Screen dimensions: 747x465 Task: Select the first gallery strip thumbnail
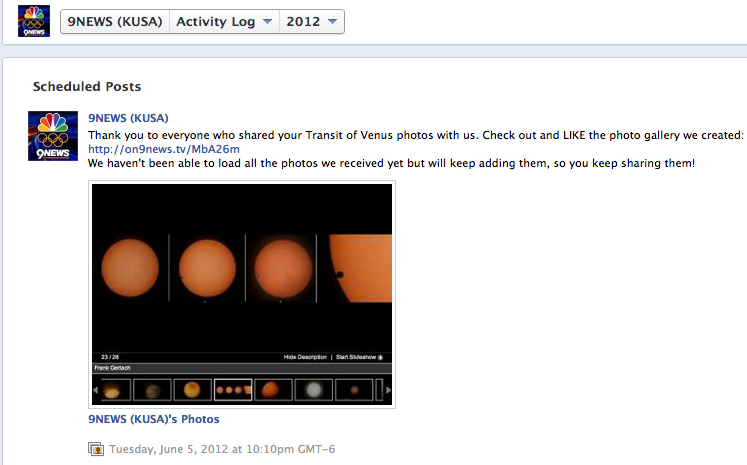(x=114, y=390)
